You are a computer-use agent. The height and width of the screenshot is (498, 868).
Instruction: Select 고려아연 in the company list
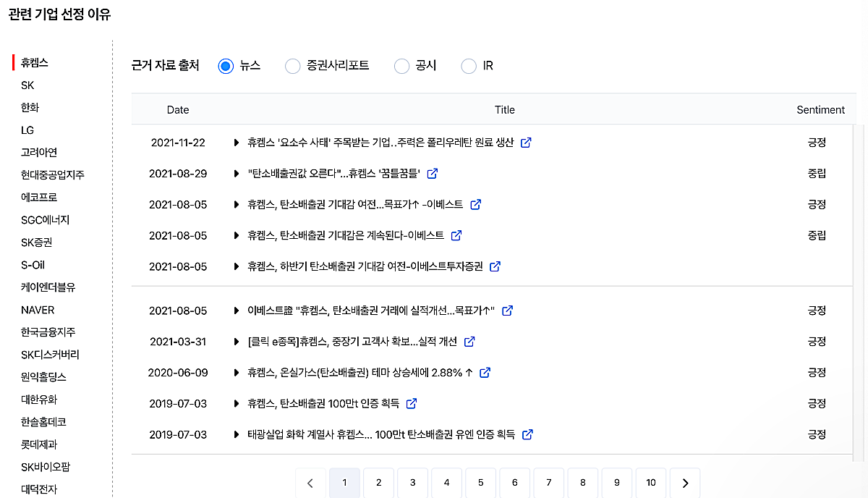[x=39, y=153]
